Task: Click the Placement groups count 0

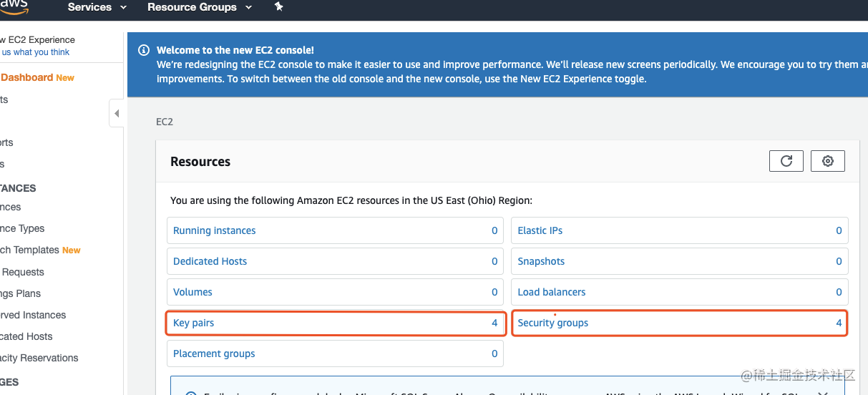Action: click(x=494, y=353)
